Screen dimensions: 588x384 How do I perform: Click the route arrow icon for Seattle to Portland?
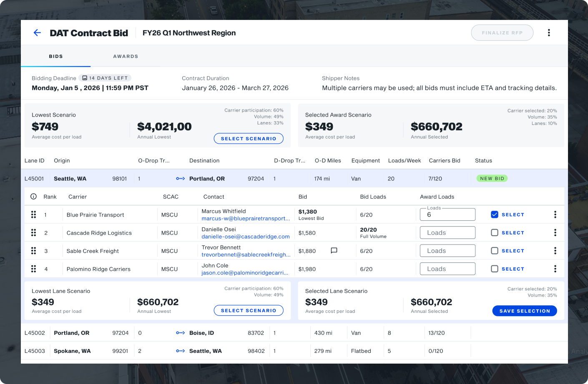pos(180,179)
